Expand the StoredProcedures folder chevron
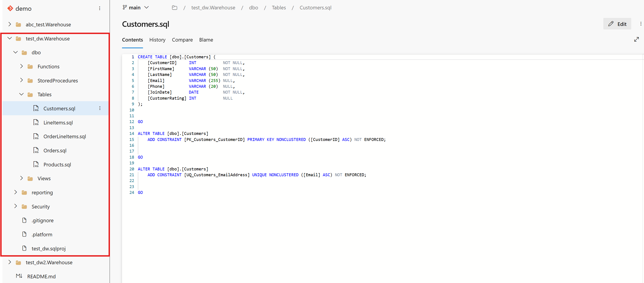 point(21,80)
